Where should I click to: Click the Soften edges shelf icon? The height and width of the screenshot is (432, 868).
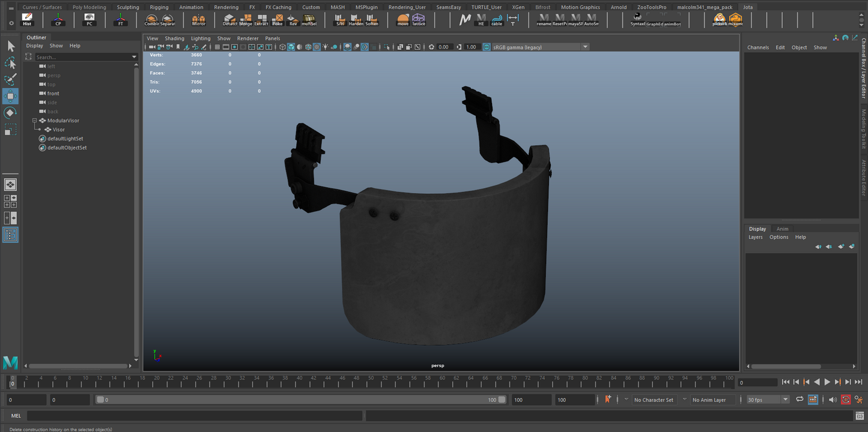(x=371, y=20)
